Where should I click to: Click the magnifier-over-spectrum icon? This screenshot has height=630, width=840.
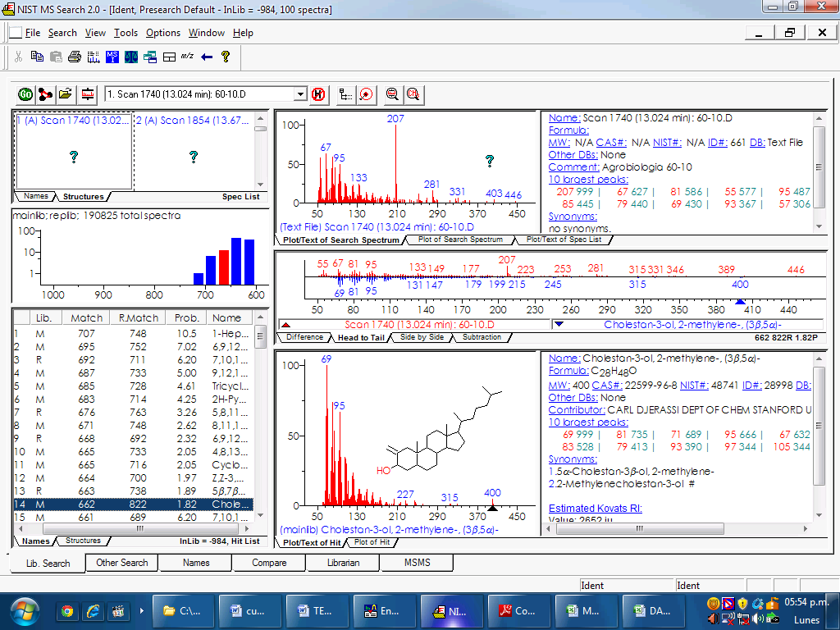click(392, 94)
